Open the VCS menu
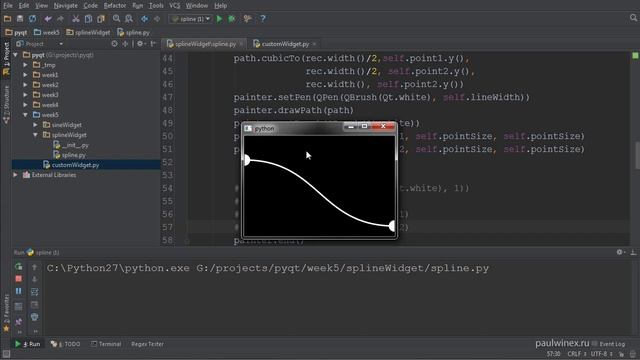Screen dimensions: 640x360 click(x=175, y=6)
